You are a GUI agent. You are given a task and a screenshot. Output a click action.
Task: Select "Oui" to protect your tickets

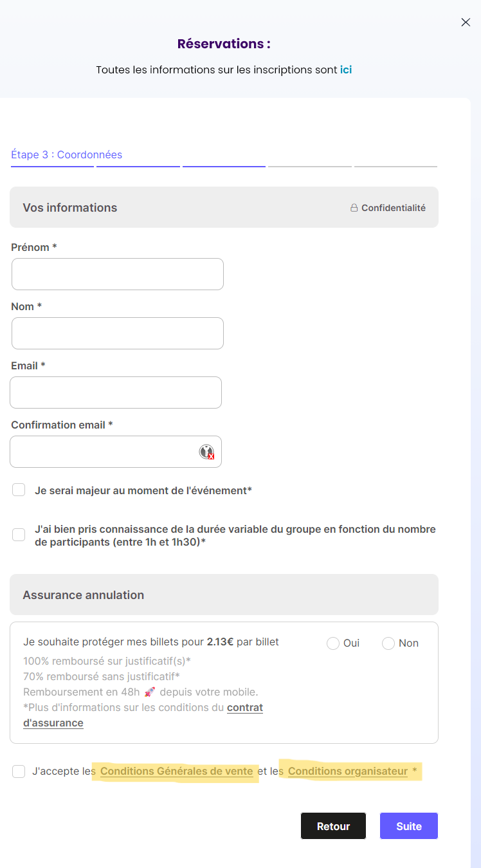tap(333, 643)
